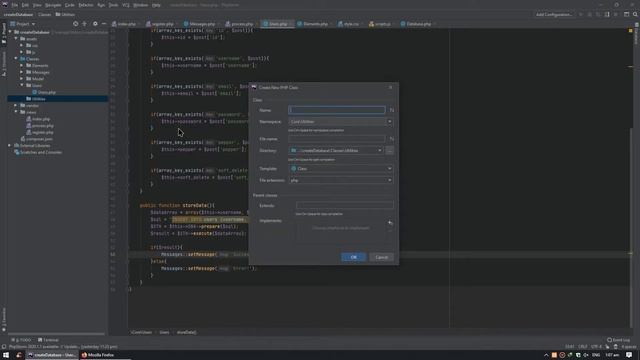The image size is (640, 360).
Task: Click Utilities in navigation bar breadcrumb
Action: tap(65, 14)
